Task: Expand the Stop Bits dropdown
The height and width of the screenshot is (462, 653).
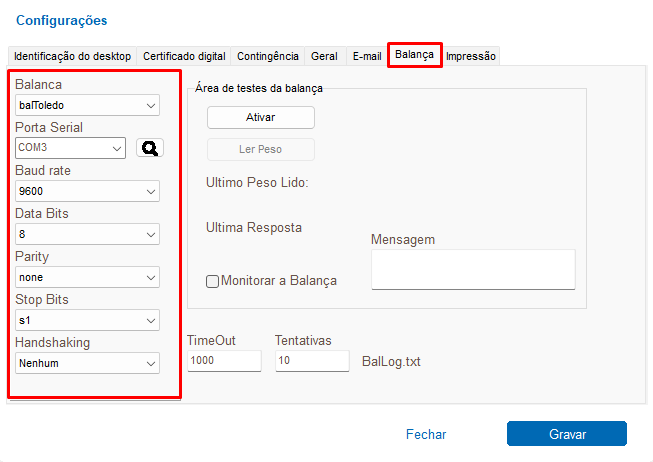Action: [x=88, y=320]
